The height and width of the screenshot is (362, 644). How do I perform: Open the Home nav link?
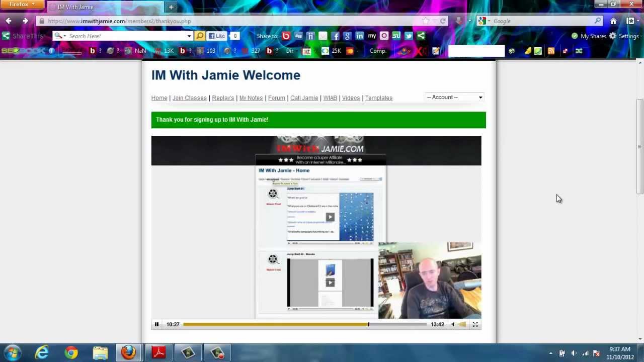pyautogui.click(x=159, y=98)
